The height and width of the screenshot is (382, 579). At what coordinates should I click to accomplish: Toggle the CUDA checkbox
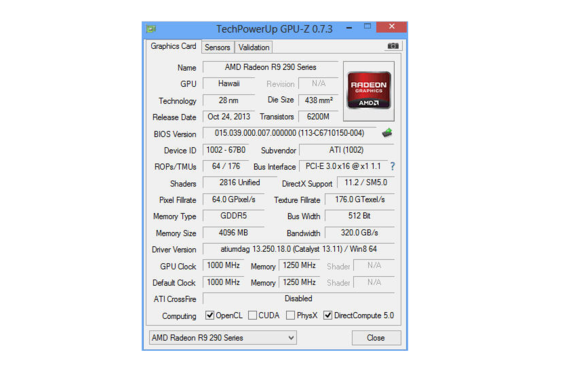pos(253,315)
